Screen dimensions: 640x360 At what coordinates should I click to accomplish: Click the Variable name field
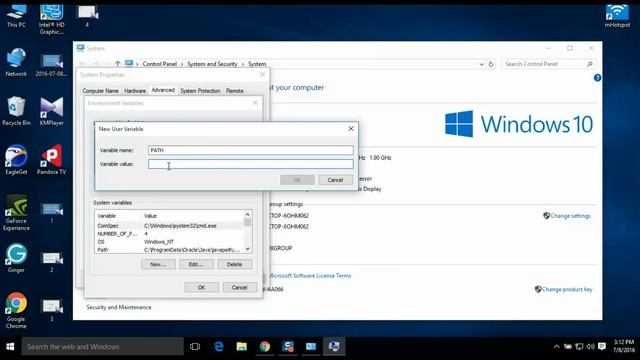coord(251,150)
